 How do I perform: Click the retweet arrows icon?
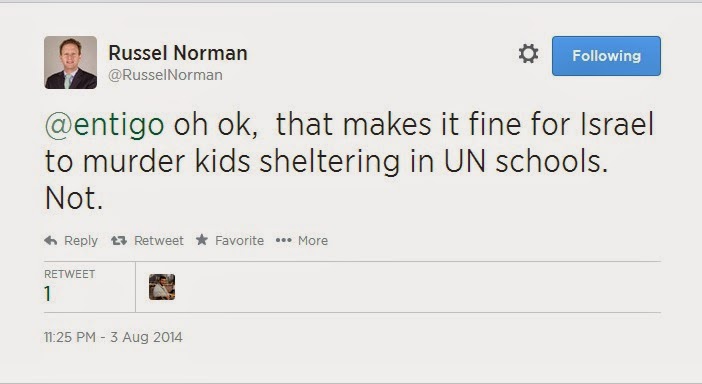tap(119, 240)
